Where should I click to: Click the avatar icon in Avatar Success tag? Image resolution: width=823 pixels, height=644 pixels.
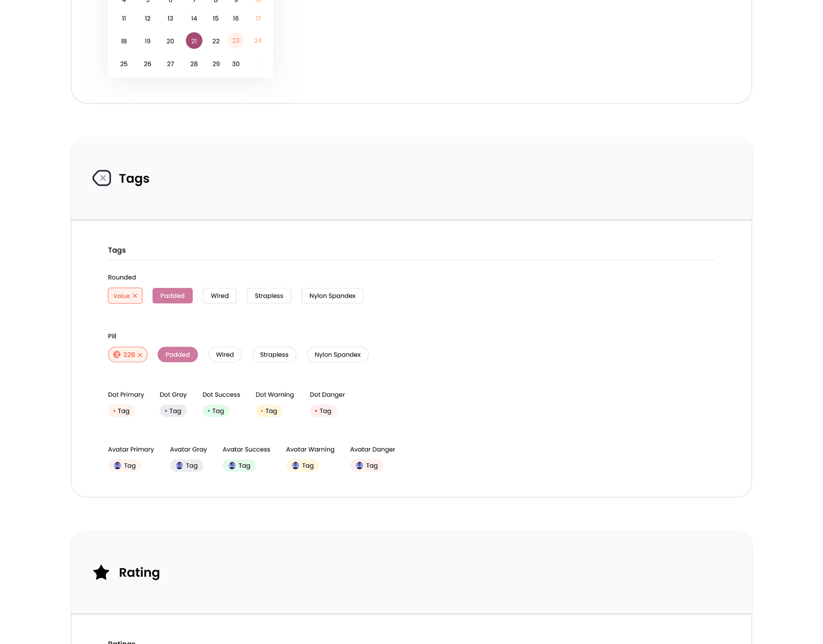[232, 466]
